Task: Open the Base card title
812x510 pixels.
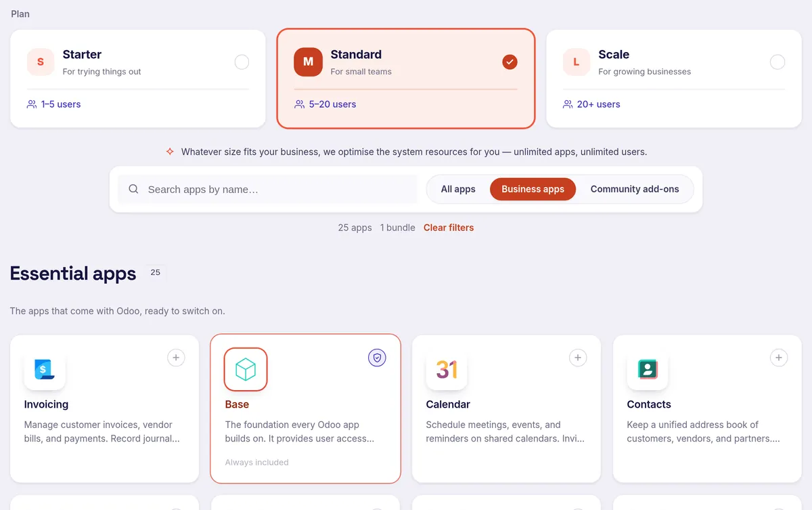Action: tap(237, 404)
